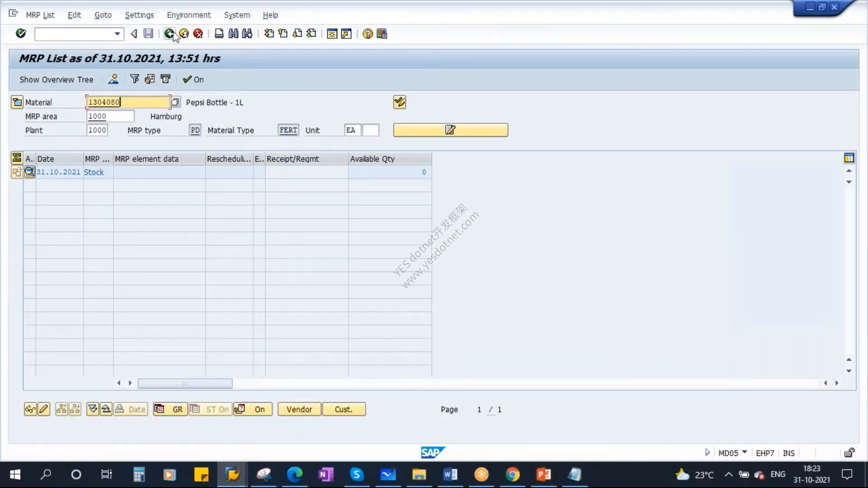Open the SAP window menu icon
The width and height of the screenshot is (868, 488).
coord(13,14)
